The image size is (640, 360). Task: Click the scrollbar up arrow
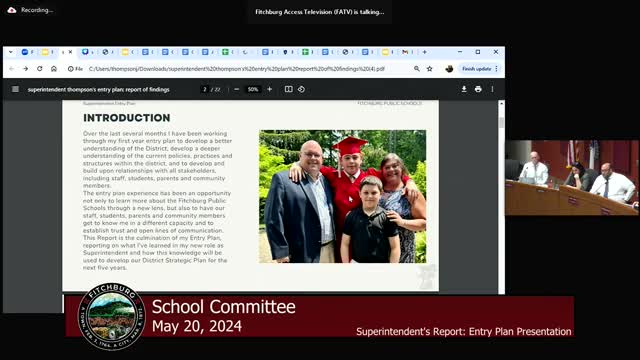coord(501,104)
